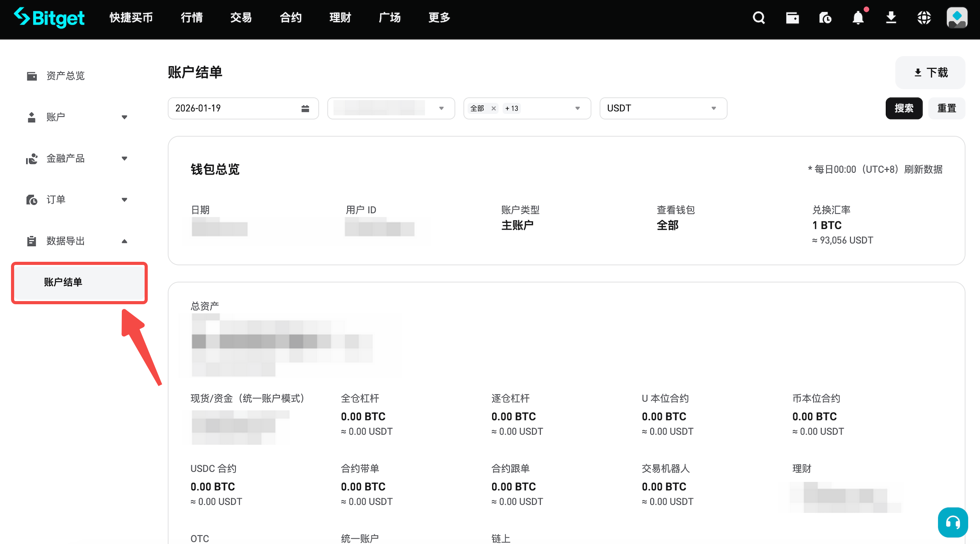Screen dimensions: 980x544
Task: Open the 合约 menu item
Action: 290,18
